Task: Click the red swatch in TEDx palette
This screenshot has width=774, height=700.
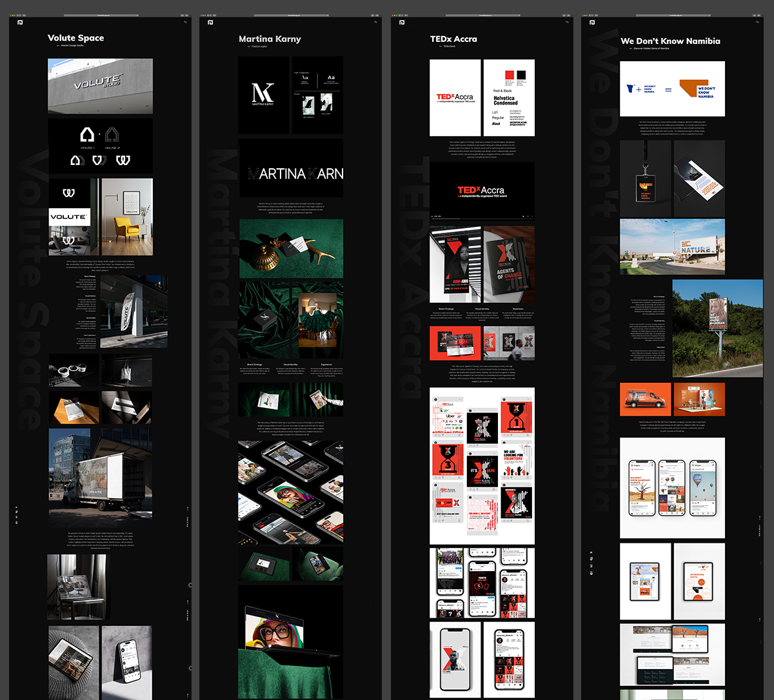Action: (510, 75)
